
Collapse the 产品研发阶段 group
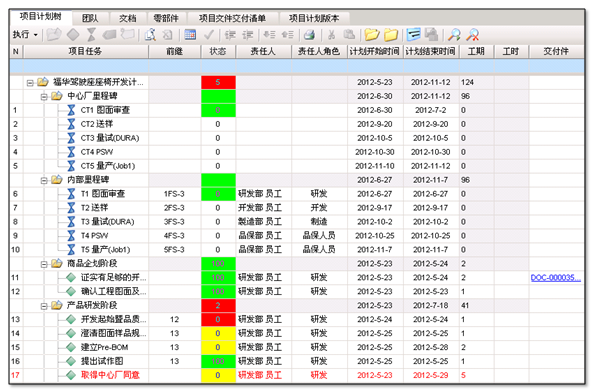click(x=44, y=306)
